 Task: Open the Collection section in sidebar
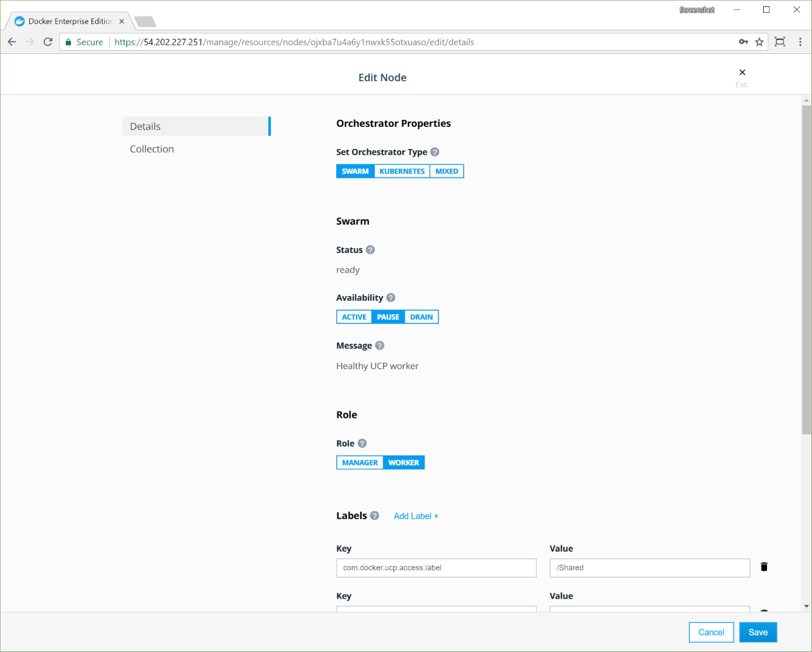[x=152, y=149]
